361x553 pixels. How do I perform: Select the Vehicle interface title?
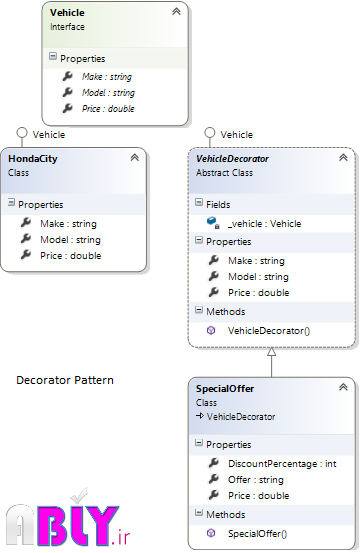[67, 13]
